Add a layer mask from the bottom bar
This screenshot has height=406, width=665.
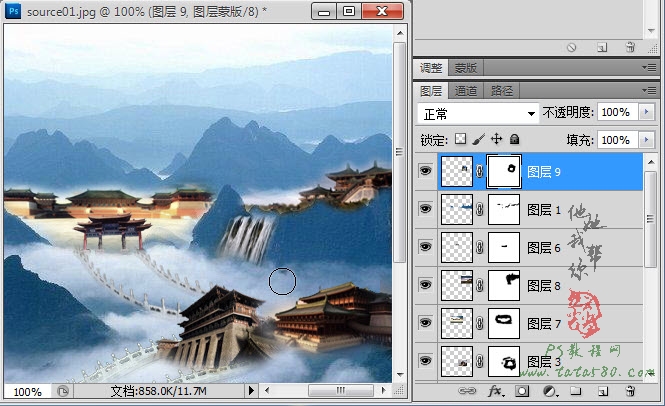[x=522, y=391]
